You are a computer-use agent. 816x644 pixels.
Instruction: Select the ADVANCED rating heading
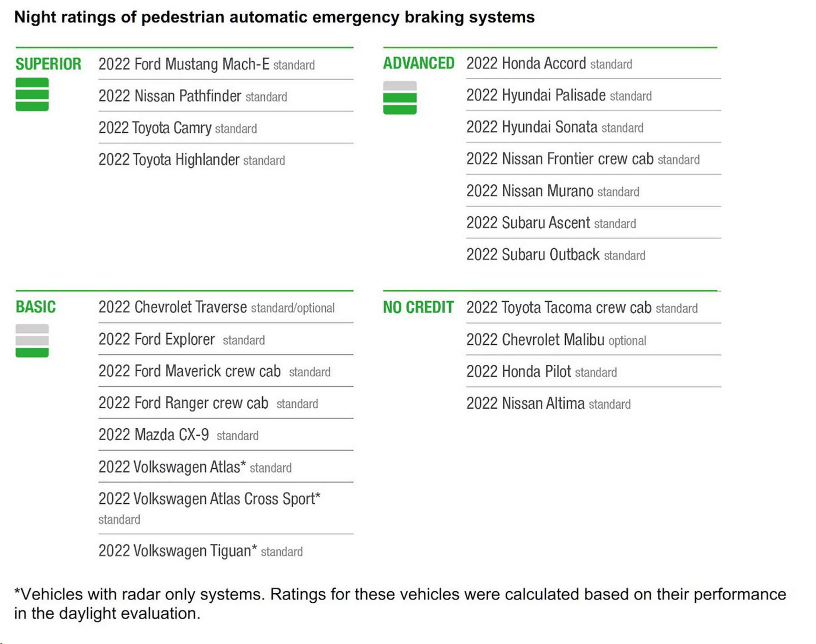(x=419, y=63)
